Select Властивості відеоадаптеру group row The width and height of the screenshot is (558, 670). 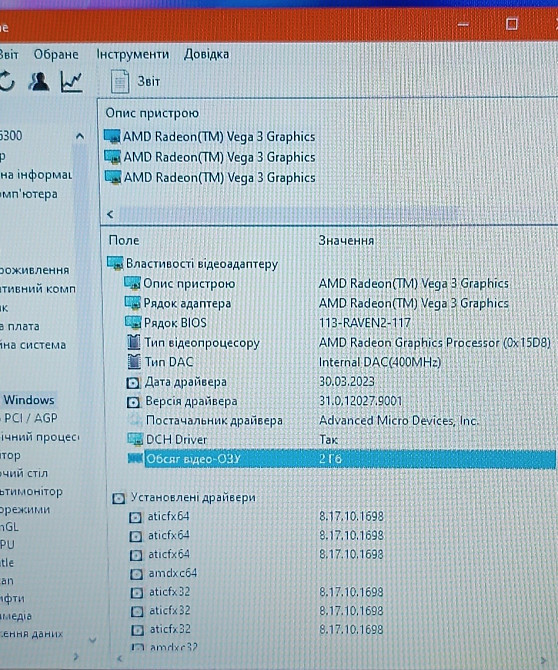click(192, 264)
